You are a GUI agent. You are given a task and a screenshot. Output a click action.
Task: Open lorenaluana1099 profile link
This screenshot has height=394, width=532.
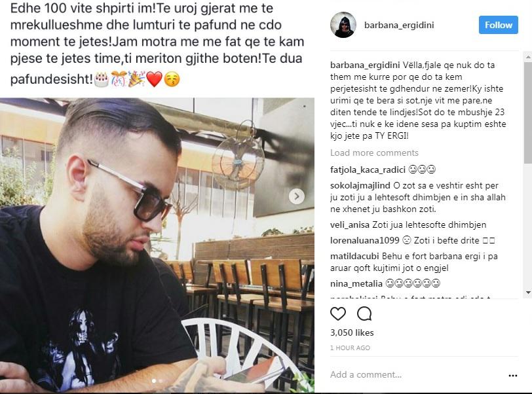[365, 240]
